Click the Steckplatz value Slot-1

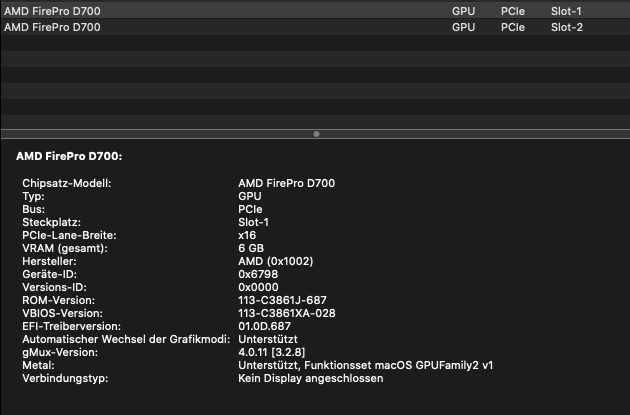coord(254,222)
